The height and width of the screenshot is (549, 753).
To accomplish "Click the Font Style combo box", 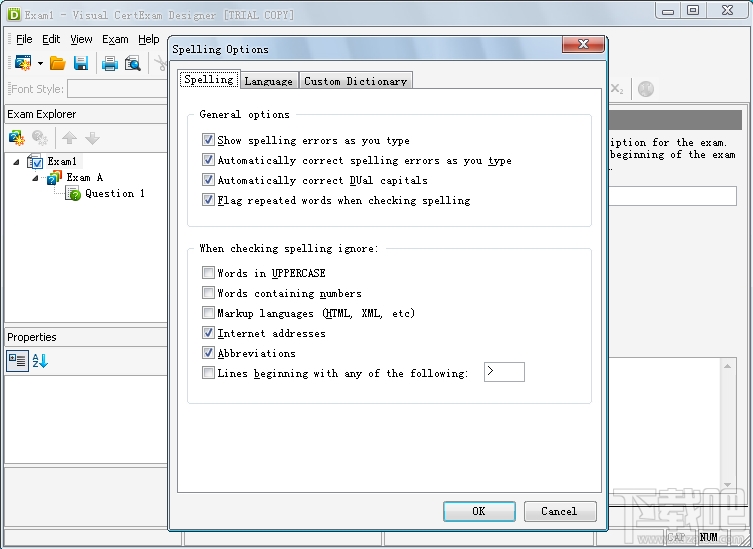I will coord(118,89).
